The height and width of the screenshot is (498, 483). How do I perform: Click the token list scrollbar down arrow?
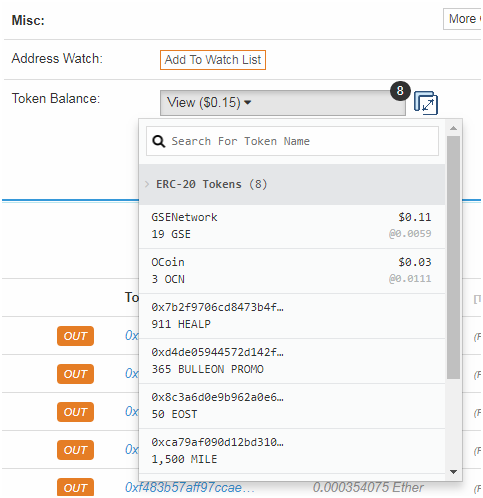[453, 472]
